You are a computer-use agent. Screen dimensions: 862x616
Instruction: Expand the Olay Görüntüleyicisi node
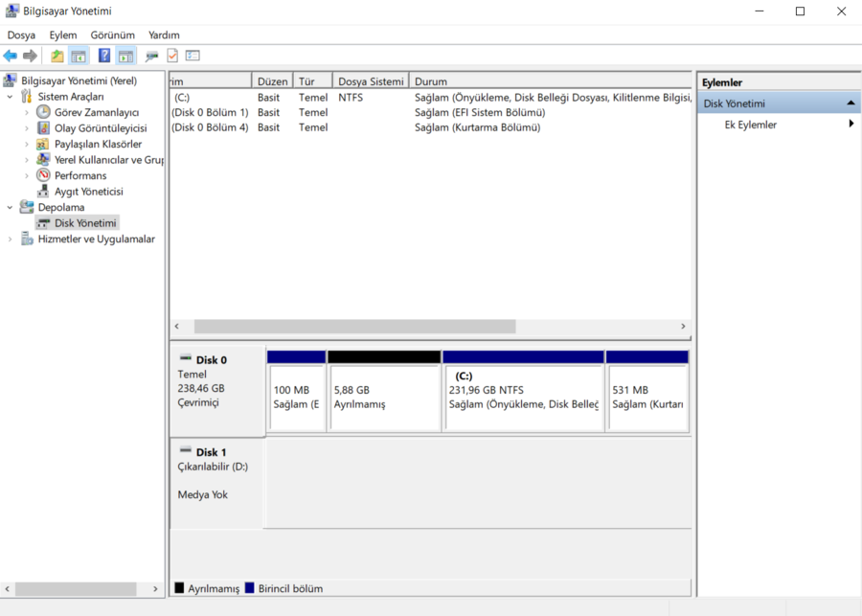[x=27, y=128]
